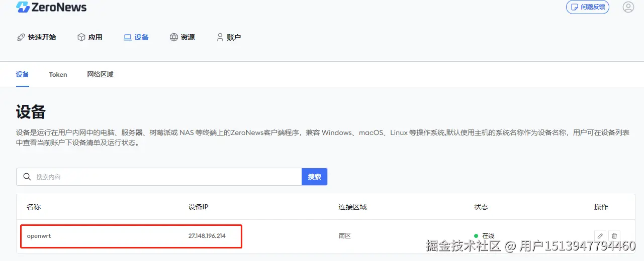Click the 名称 column header
The height and width of the screenshot is (261, 644).
point(34,207)
